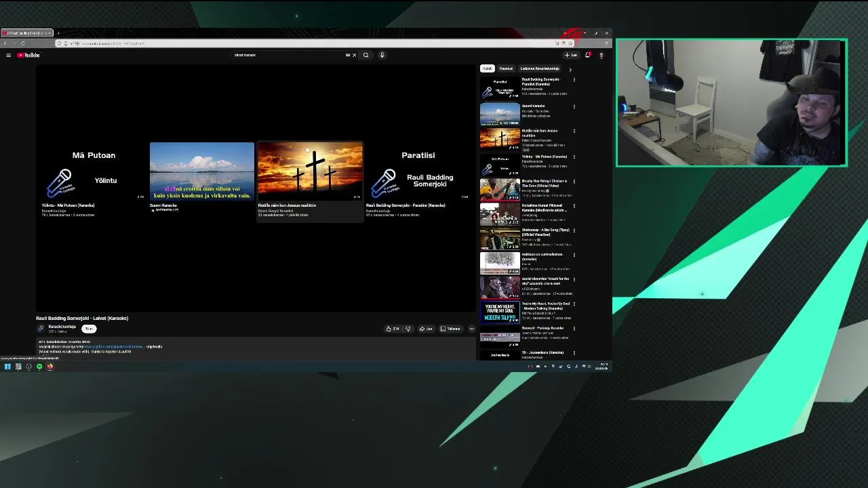Select the Lähettänyt Karaoketuottaja filter chip
Image resolution: width=868 pixels, height=488 pixels.
pyautogui.click(x=540, y=68)
